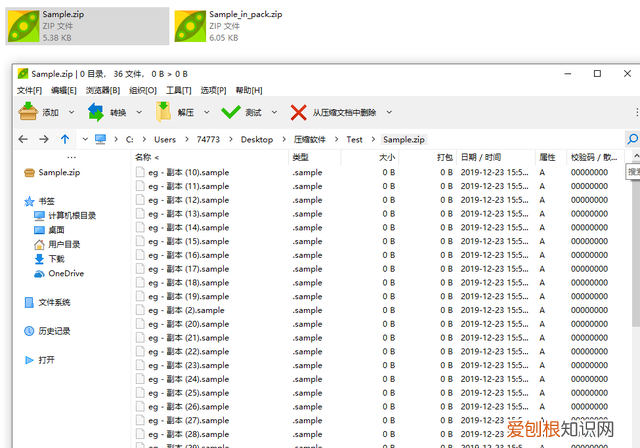Image resolution: width=640 pixels, height=448 pixels.
Task: Click the 解压 (Extract) toolbar icon
Action: pos(163,112)
